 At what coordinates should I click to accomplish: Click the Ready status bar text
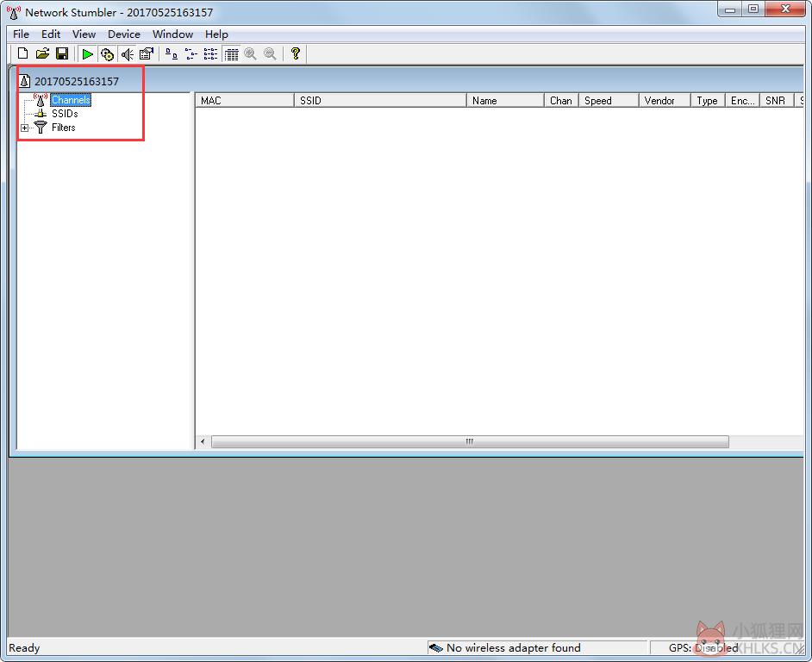coord(24,648)
